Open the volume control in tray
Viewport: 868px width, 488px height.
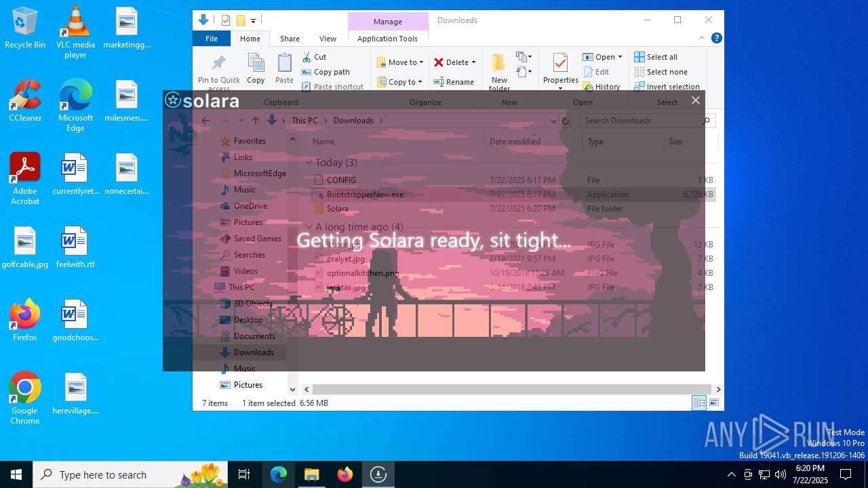[781, 474]
